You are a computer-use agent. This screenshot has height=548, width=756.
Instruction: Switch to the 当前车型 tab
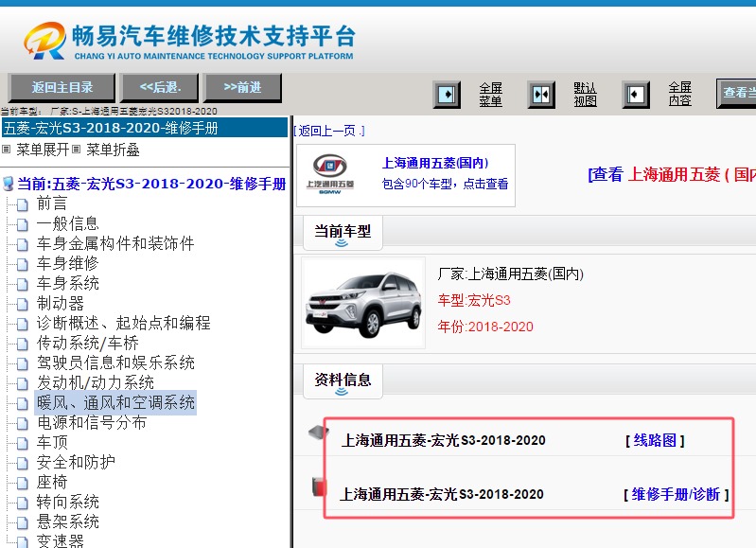click(343, 233)
